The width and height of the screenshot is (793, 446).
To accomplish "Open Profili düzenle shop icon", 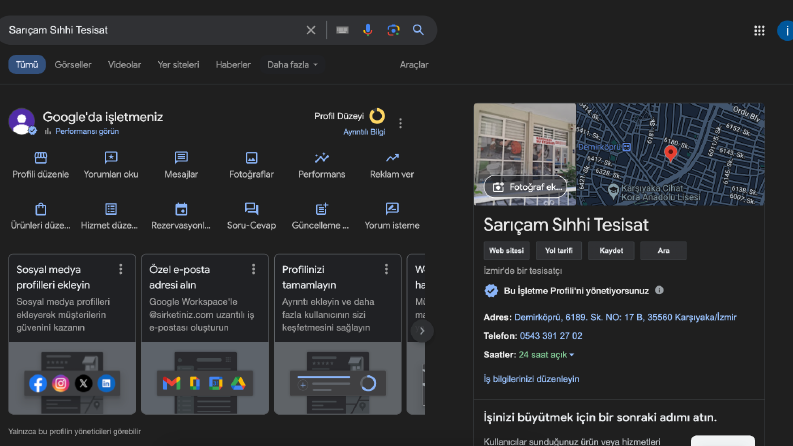I will 40,158.
